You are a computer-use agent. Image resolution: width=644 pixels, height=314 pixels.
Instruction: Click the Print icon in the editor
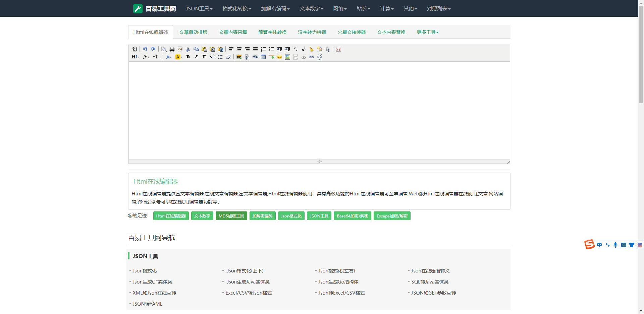click(172, 49)
